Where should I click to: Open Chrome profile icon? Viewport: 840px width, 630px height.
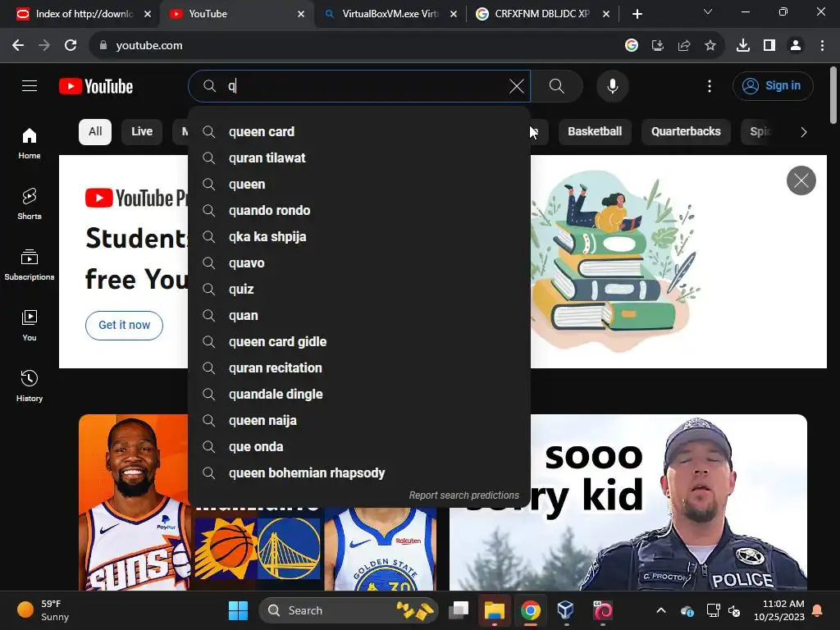(796, 46)
